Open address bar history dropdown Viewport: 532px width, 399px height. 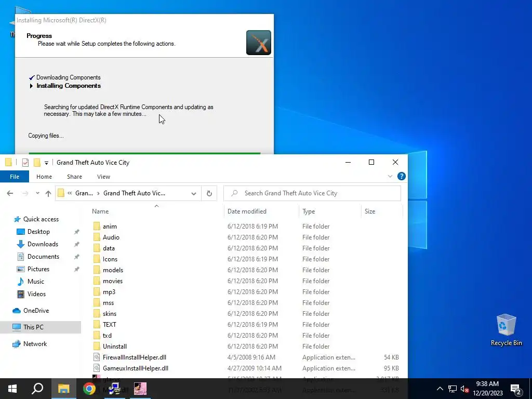[194, 193]
